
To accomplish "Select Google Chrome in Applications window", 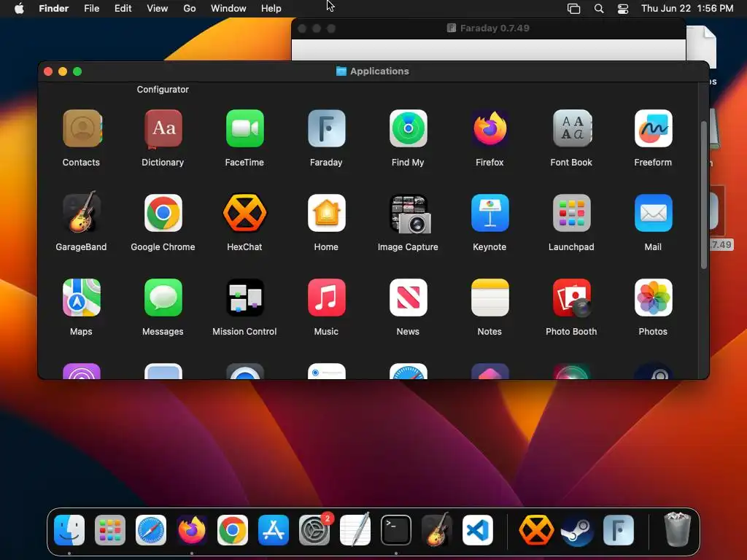I will click(163, 213).
